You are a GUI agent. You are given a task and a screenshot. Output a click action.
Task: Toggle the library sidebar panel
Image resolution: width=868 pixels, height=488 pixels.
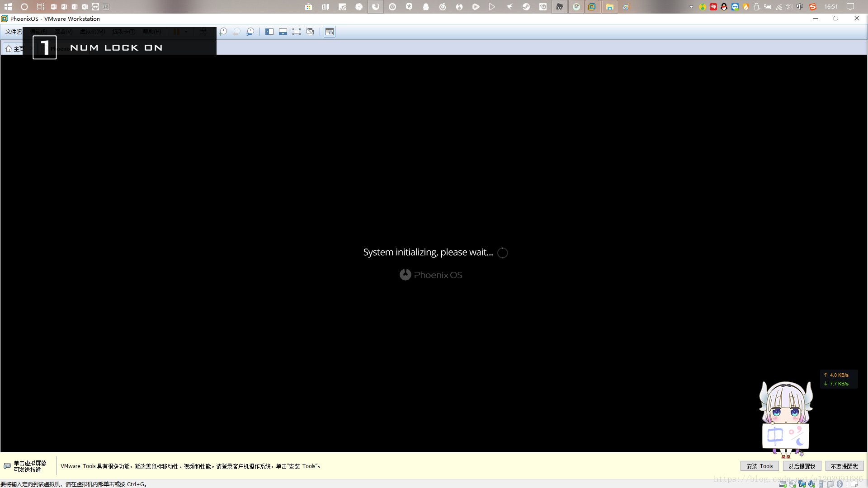pos(269,32)
